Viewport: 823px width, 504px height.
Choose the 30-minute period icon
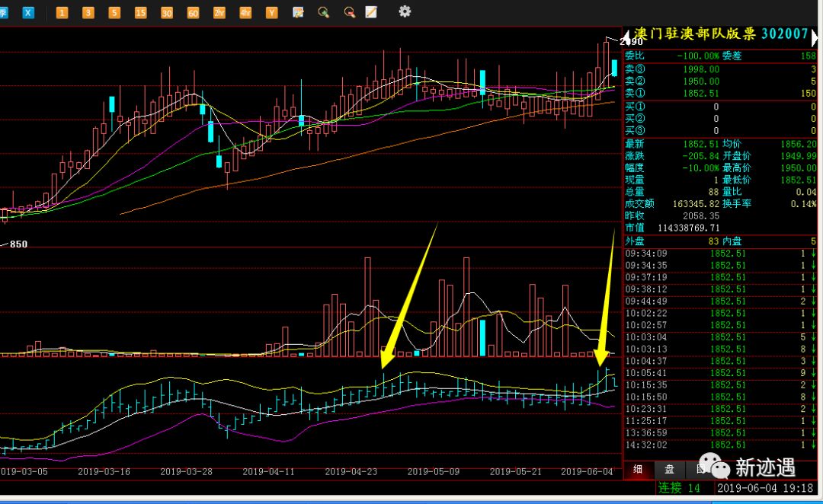coord(167,13)
